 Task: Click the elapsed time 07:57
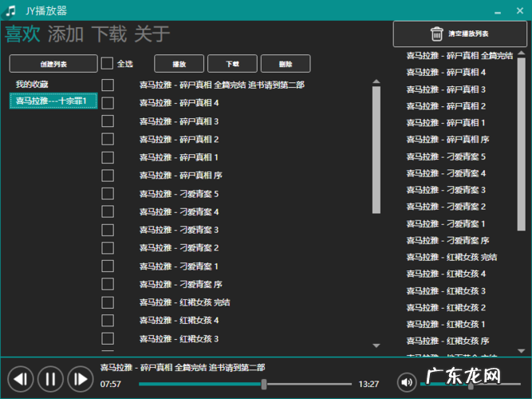[x=111, y=384]
